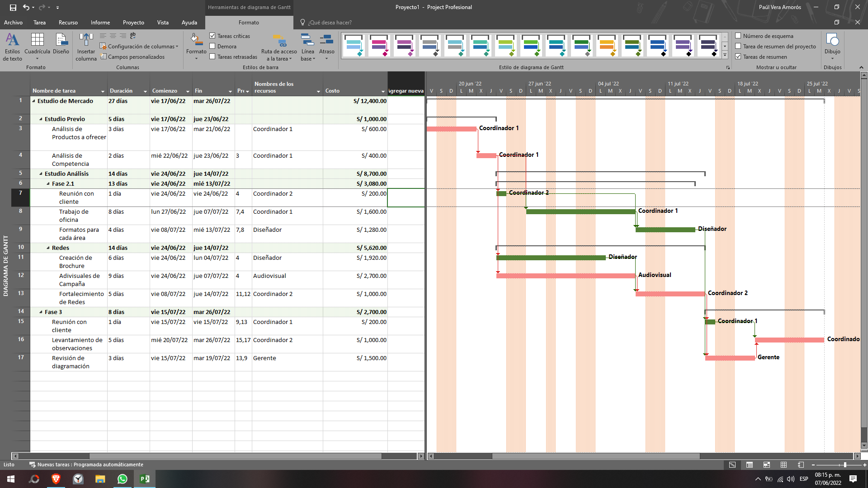Uncheck the Tareas críticas checkbox

click(212, 36)
